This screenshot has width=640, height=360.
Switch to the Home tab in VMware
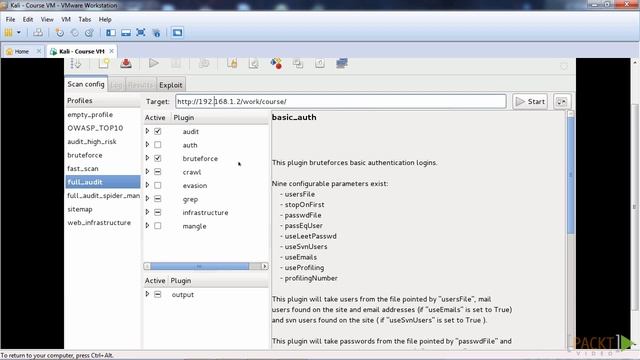pyautogui.click(x=21, y=51)
